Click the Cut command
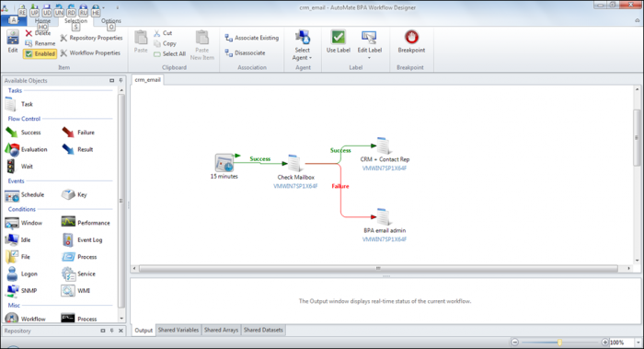The height and width of the screenshot is (349, 644). click(163, 33)
